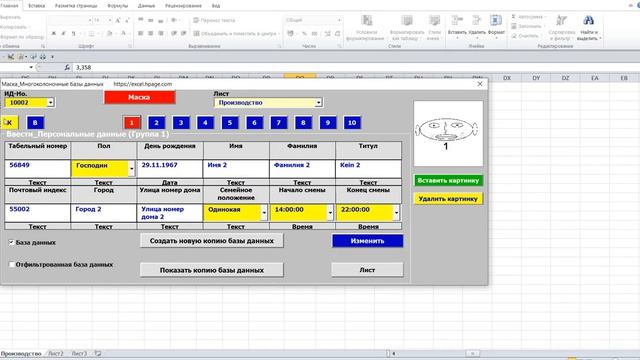The image size is (640, 360).
Task: Click the increase decimal icon
Action: pyautogui.click(x=328, y=33)
